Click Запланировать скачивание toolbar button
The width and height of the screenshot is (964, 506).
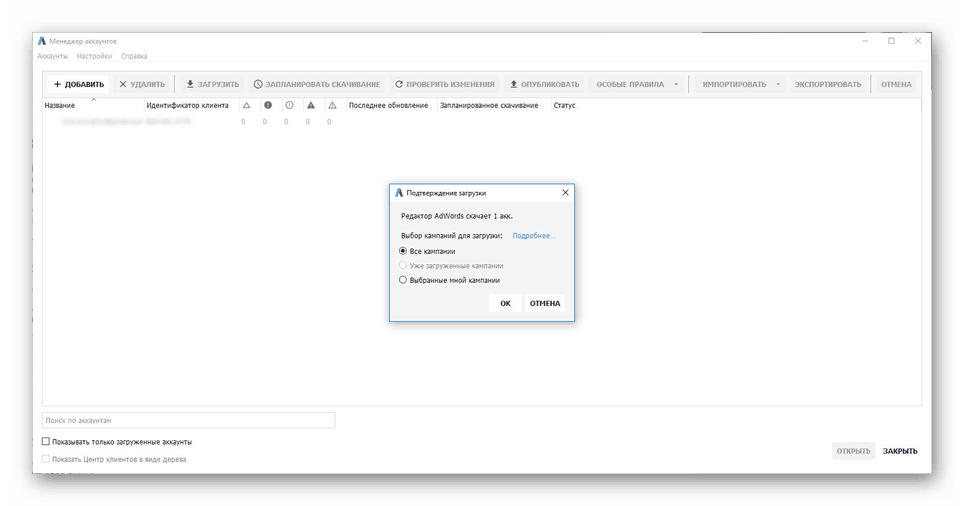click(317, 84)
